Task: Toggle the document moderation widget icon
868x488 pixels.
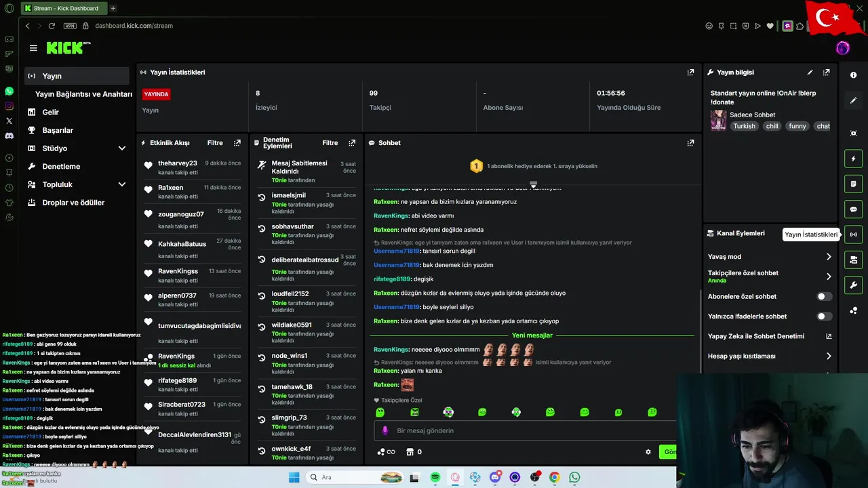Action: click(854, 184)
